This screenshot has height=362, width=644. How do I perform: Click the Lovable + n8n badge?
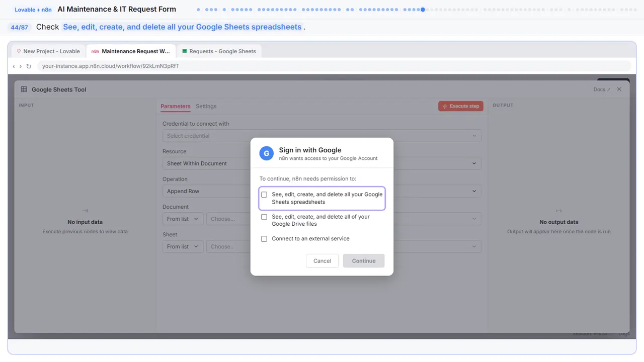pyautogui.click(x=33, y=10)
